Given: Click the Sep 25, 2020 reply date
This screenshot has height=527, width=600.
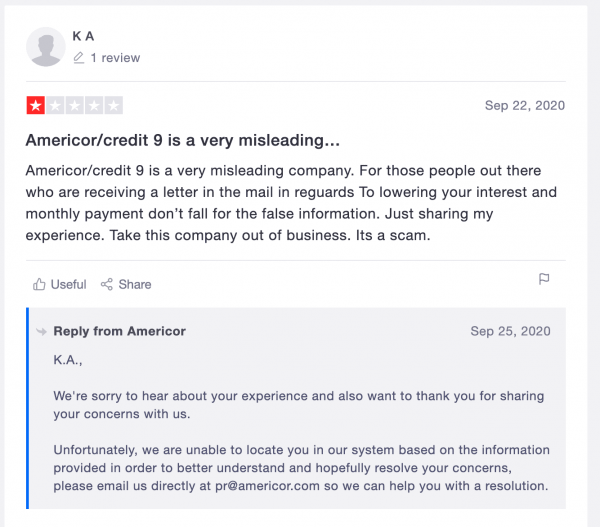Looking at the screenshot, I should tap(510, 331).
